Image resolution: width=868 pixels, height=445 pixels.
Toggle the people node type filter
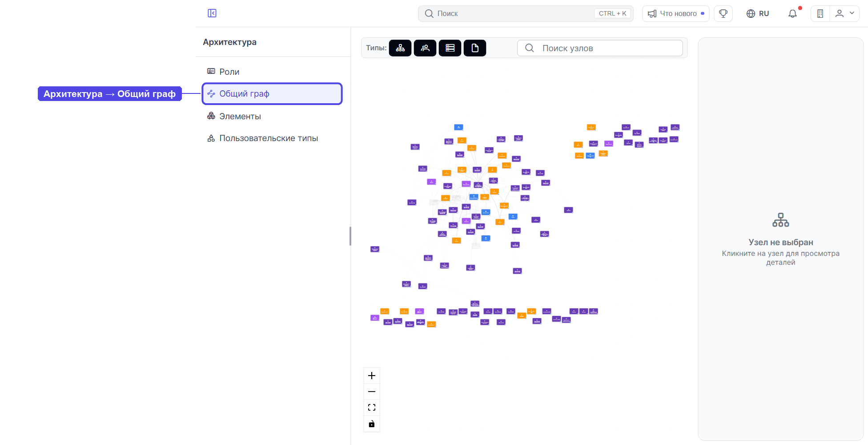(x=425, y=48)
